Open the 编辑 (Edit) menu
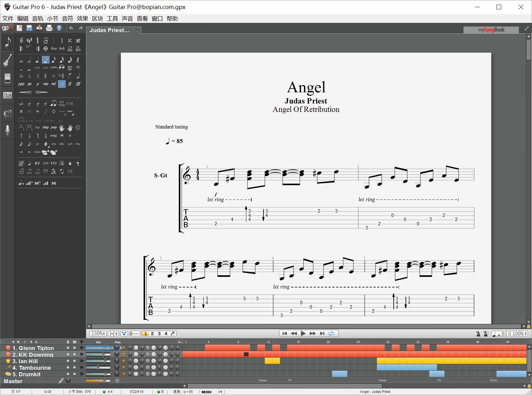Image resolution: width=532 pixels, height=395 pixels. 23,18
